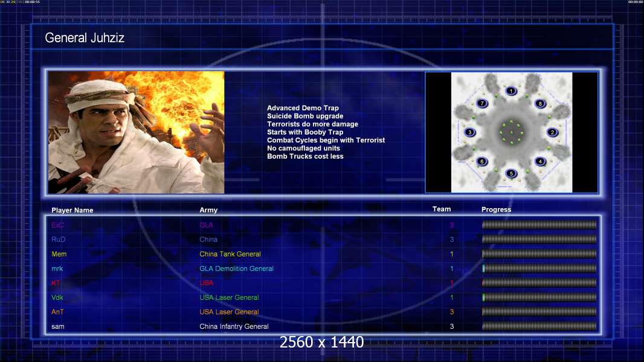Click the General Juhziz portrait image

[x=137, y=132]
